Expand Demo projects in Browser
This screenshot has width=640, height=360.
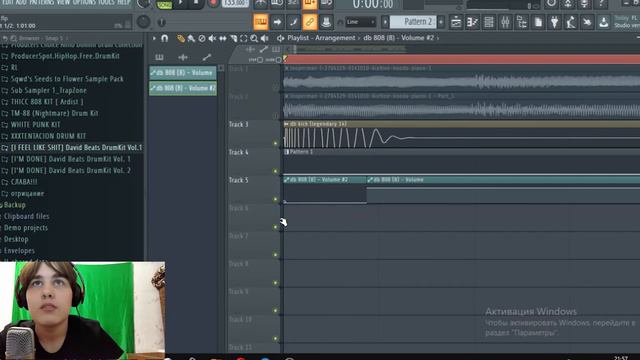click(25, 228)
